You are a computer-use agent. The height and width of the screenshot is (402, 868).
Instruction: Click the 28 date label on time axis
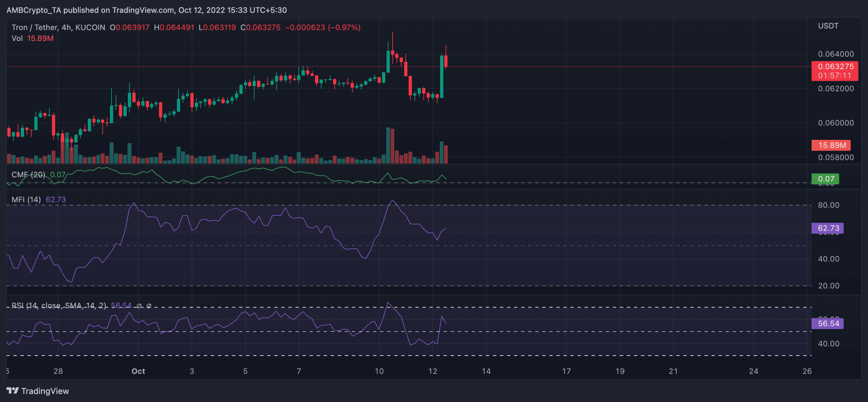tap(58, 371)
